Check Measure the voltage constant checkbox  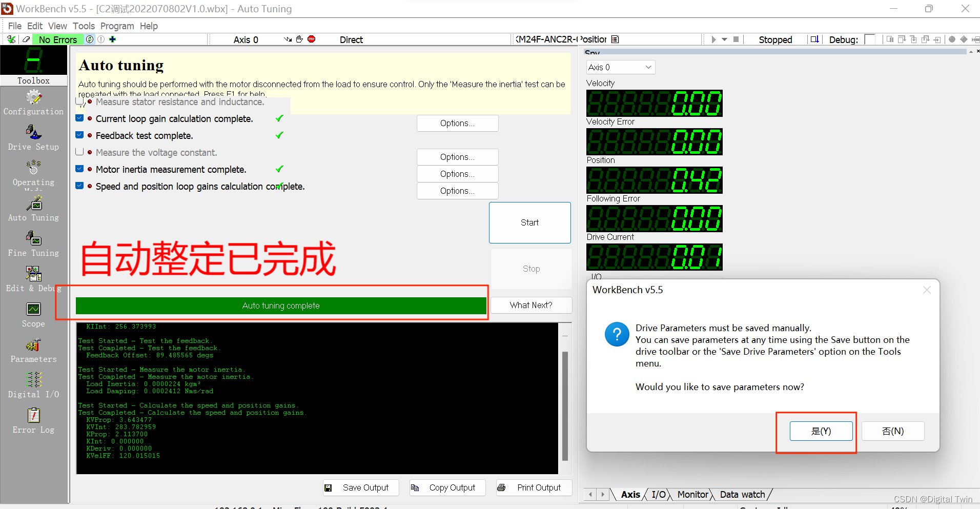[79, 152]
